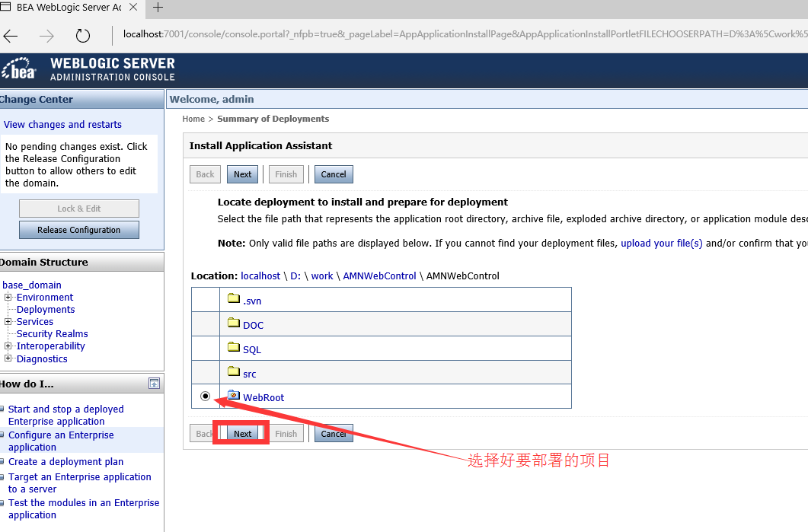Open Environment in Domain Structure
This screenshot has width=808, height=532.
point(45,297)
